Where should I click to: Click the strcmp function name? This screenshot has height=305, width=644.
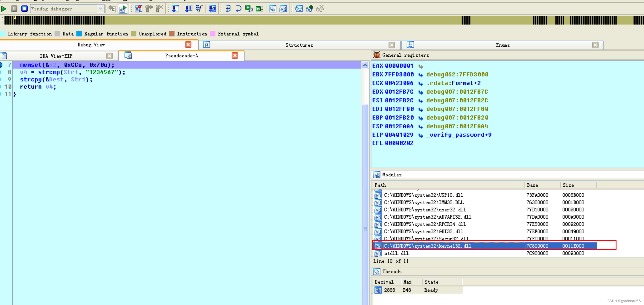pos(49,72)
